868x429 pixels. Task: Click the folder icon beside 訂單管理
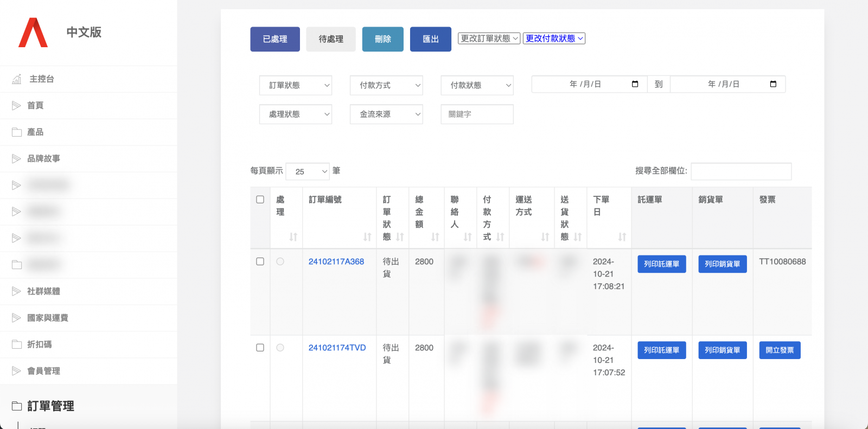(17, 406)
